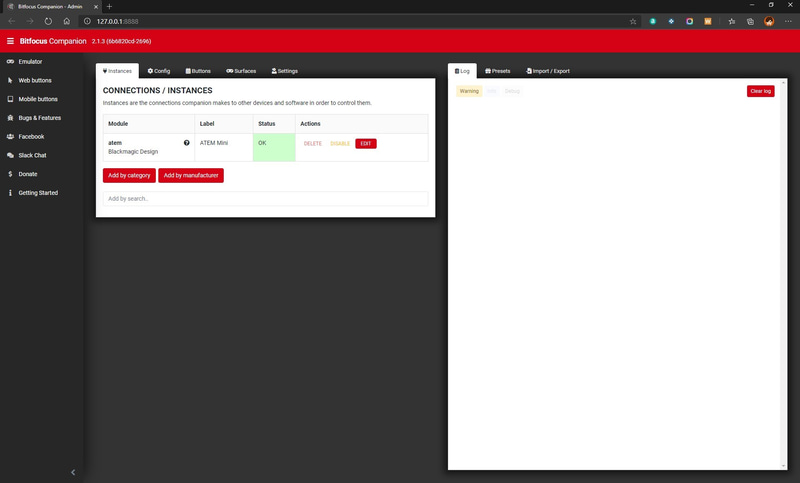Open Web buttons in sidebar
This screenshot has width=800, height=483.
(30, 81)
